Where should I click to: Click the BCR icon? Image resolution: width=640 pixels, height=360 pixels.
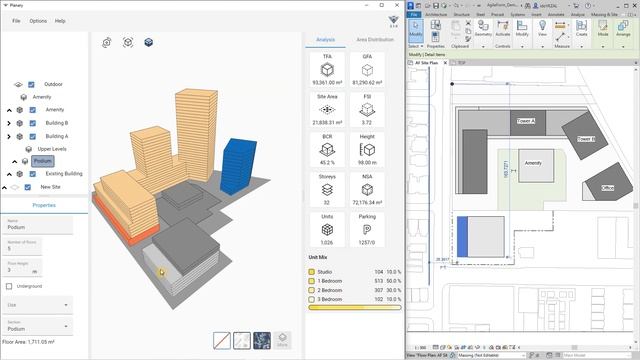point(327,150)
